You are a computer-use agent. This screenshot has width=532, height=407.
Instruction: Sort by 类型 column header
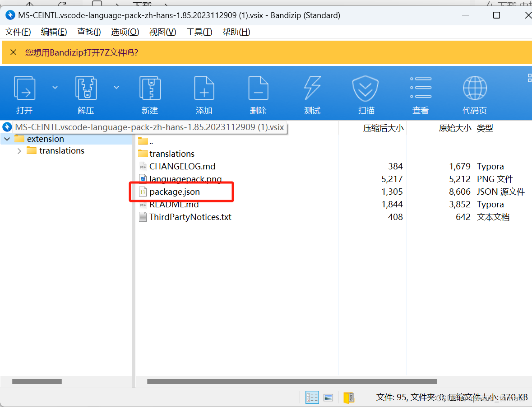click(x=485, y=128)
